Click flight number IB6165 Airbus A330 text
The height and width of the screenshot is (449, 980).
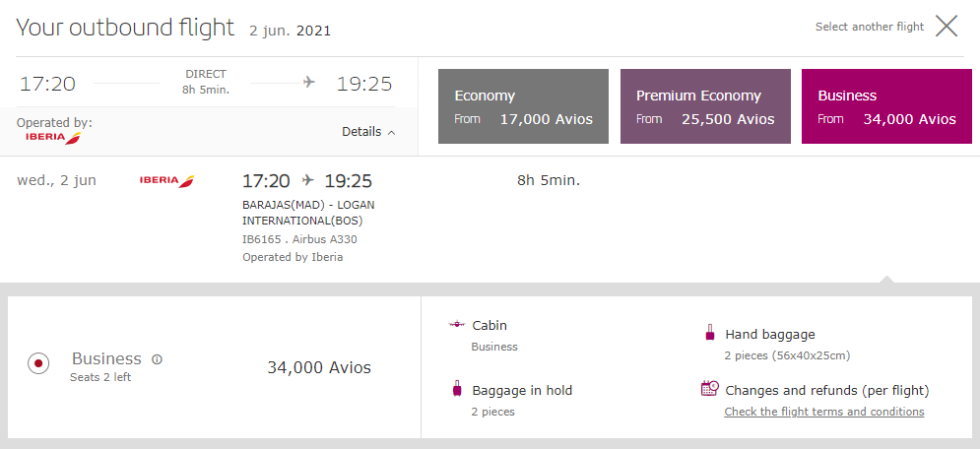pos(300,239)
